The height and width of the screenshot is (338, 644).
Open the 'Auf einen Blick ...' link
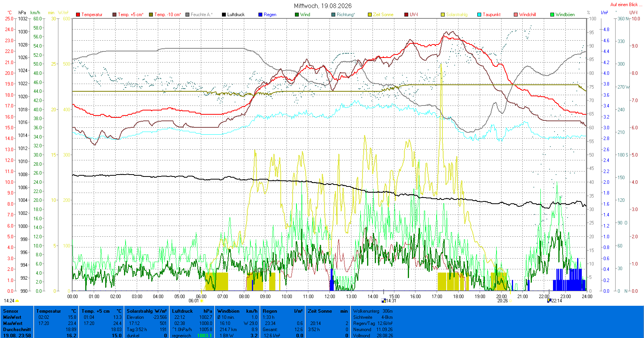tap(626, 5)
